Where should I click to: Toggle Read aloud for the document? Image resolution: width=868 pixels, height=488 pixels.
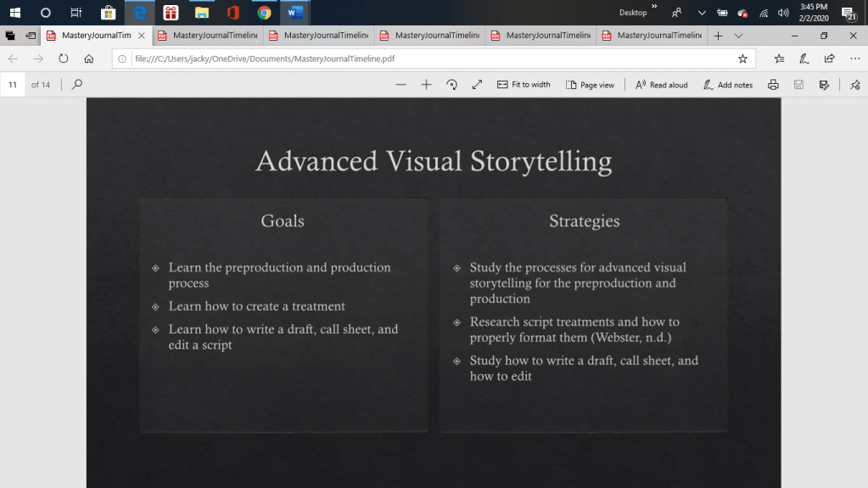662,85
